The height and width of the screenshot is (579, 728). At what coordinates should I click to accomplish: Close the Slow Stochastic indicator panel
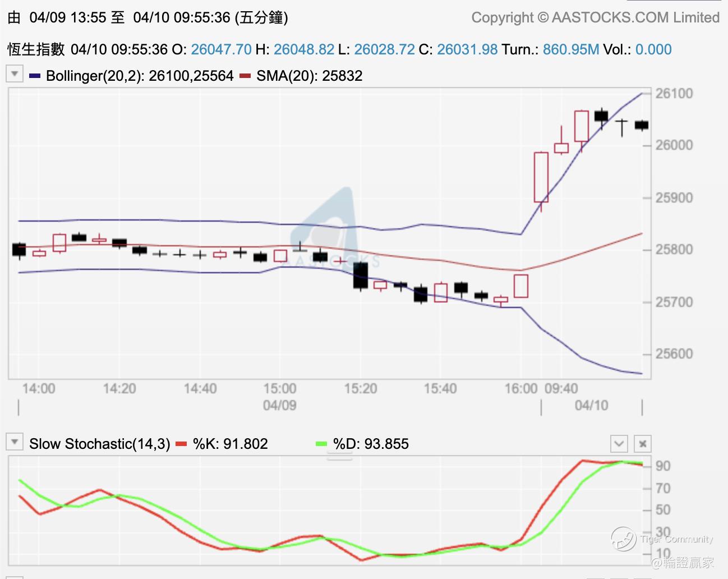(x=642, y=444)
